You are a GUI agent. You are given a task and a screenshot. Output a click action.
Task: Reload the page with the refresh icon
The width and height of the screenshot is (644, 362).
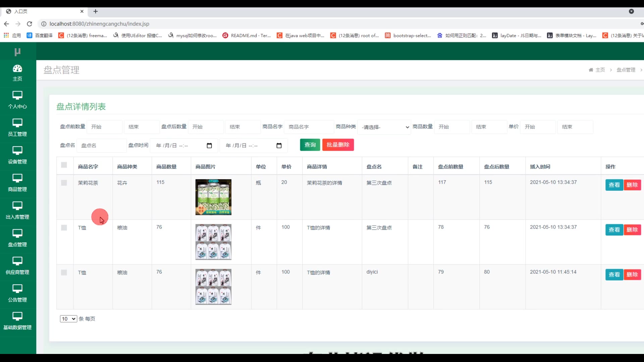pos(30,24)
